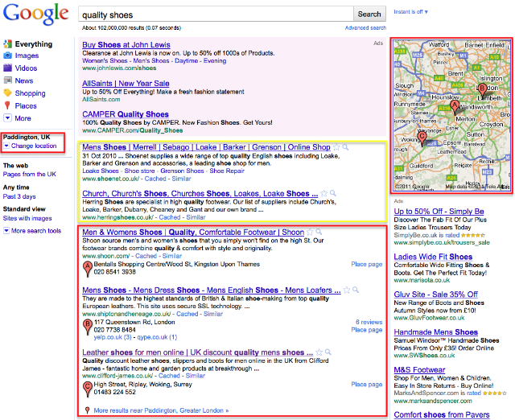This screenshot has width=515, height=420.
Task: Open Handmade Mens Shoes ad
Action: coord(436,332)
